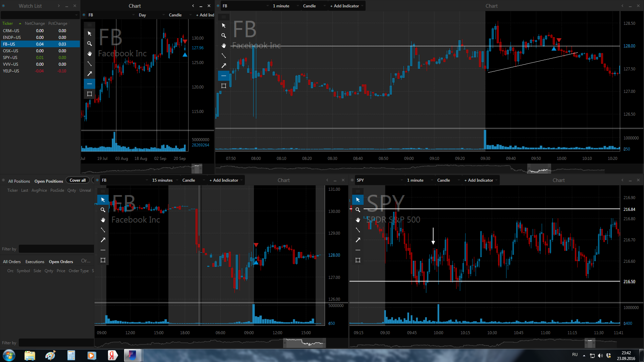Click FB Day chart range navigator thumb
The width and height of the screenshot is (644, 362).
197,168
